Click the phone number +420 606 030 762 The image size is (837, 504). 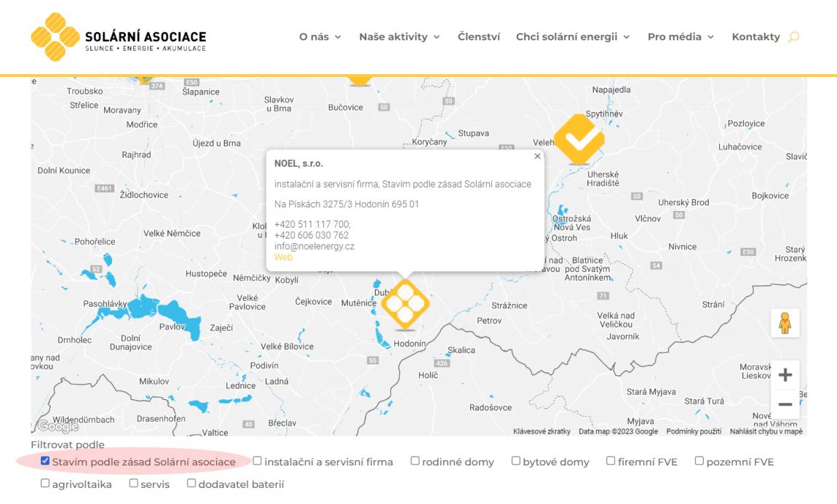click(x=312, y=235)
